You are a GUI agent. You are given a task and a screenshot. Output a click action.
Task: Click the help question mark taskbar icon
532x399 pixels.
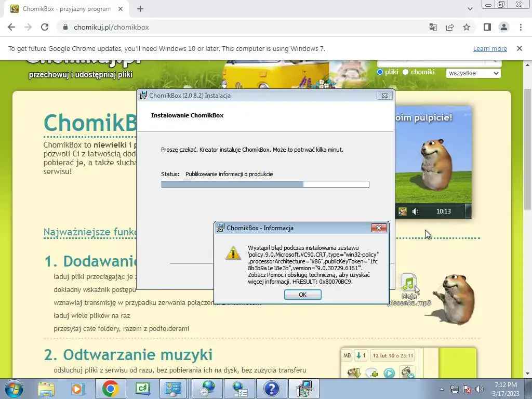pos(271,389)
